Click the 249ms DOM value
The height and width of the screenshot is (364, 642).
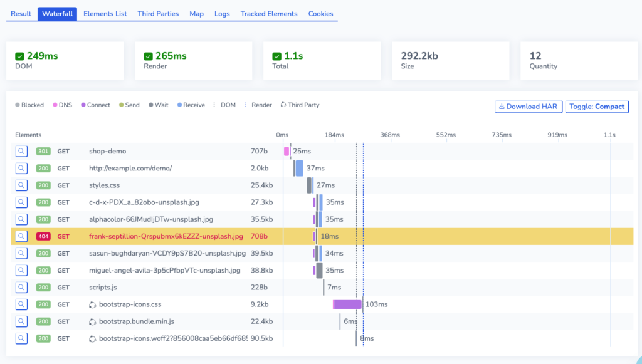click(x=42, y=56)
